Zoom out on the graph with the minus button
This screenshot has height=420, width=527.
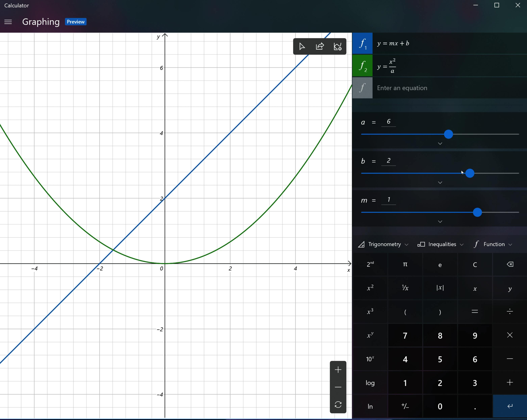coord(338,387)
